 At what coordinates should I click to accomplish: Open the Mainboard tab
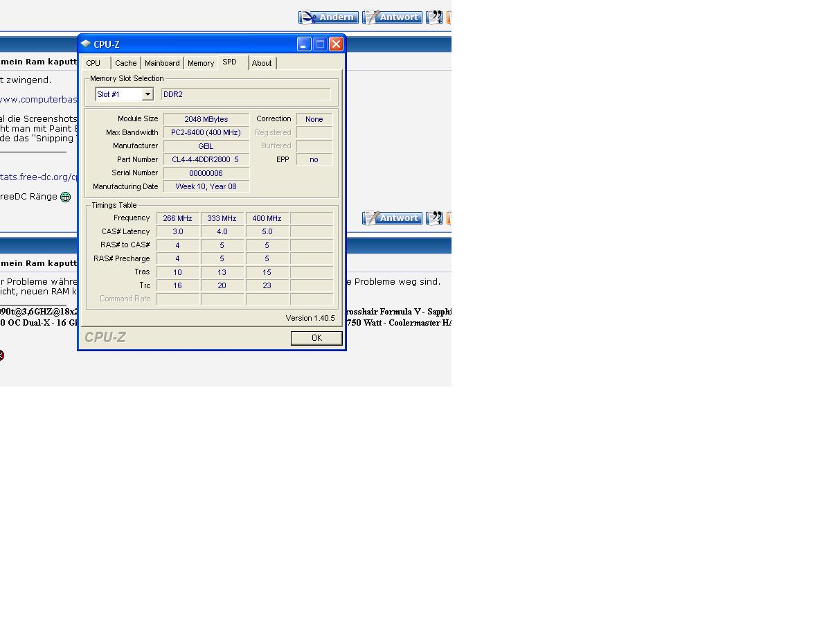pos(162,63)
